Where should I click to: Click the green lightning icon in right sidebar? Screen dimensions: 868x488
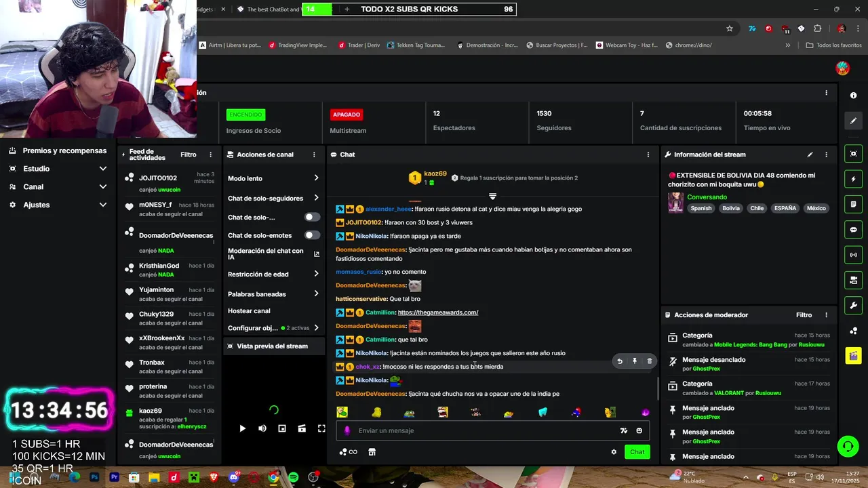[854, 179]
